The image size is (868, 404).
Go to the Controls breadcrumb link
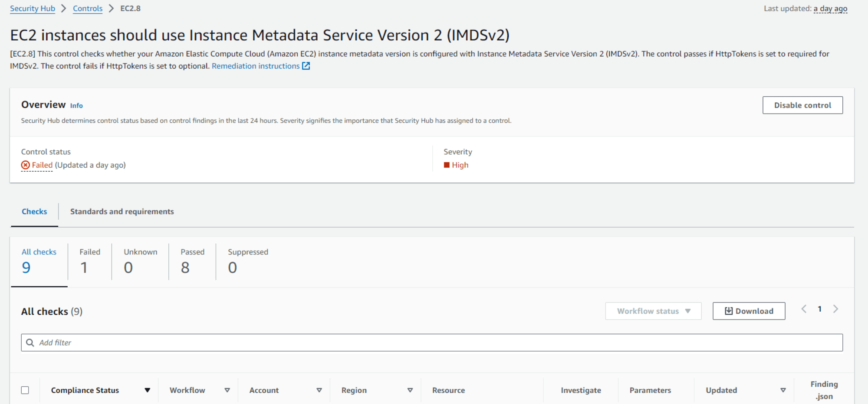pos(88,9)
